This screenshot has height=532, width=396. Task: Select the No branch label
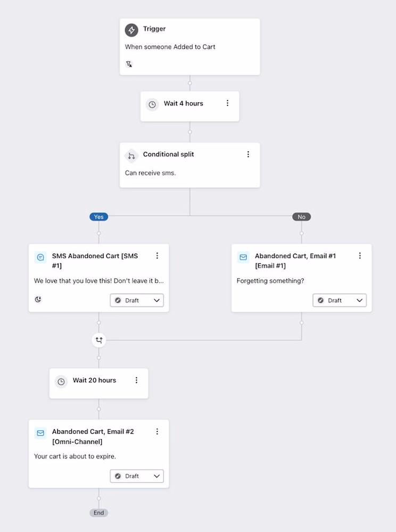[x=301, y=217]
